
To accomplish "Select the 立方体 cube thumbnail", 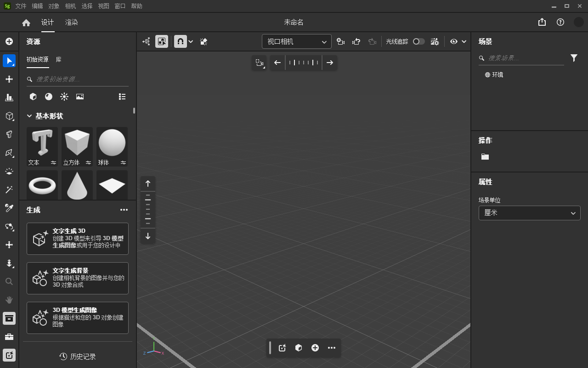I will tap(77, 147).
